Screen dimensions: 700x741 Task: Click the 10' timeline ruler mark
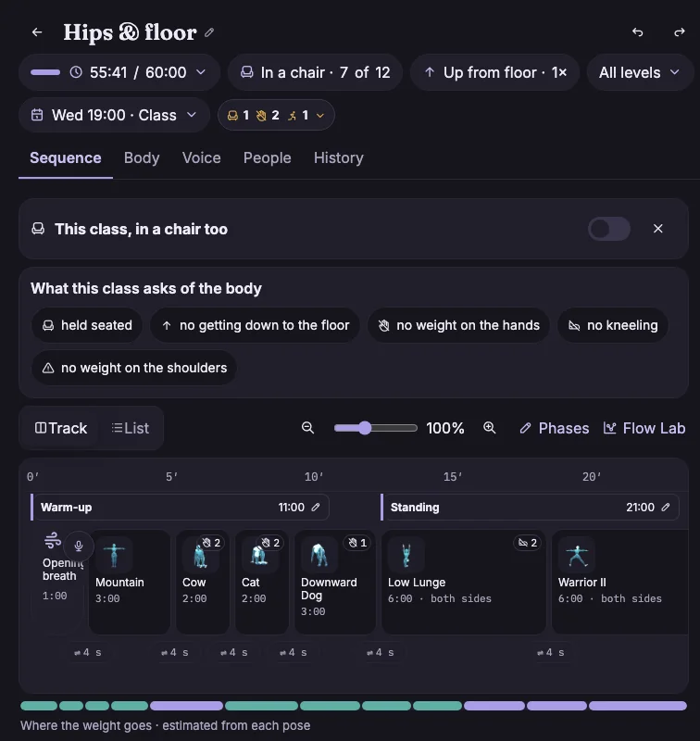point(314,477)
